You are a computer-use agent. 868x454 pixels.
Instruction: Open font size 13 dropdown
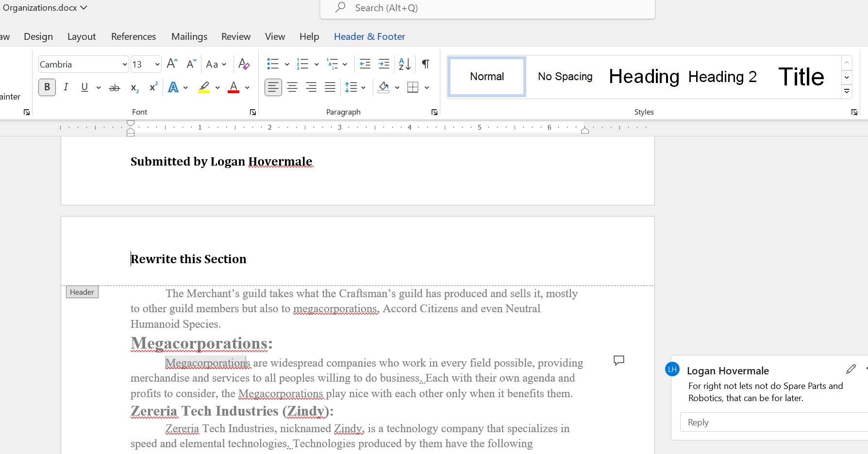click(x=157, y=64)
